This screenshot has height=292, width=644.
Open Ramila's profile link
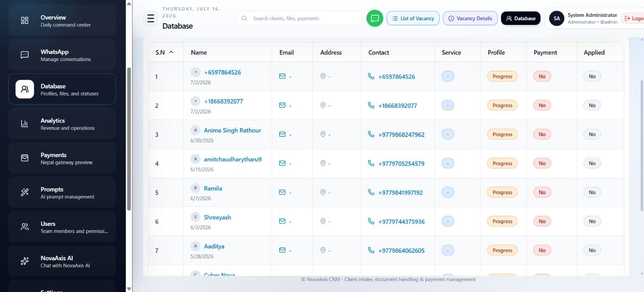(x=213, y=188)
